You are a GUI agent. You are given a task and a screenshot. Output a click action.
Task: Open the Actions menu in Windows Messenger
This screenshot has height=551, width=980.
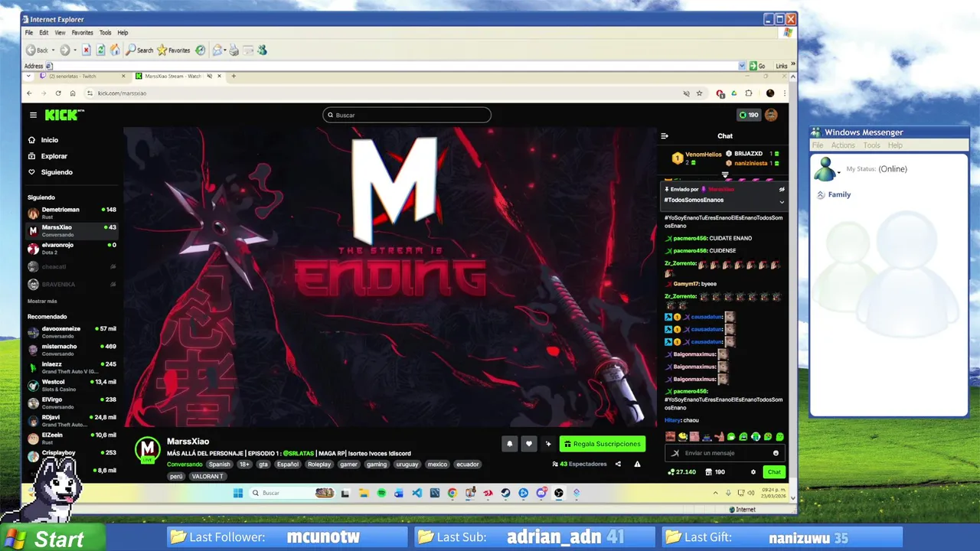843,145
